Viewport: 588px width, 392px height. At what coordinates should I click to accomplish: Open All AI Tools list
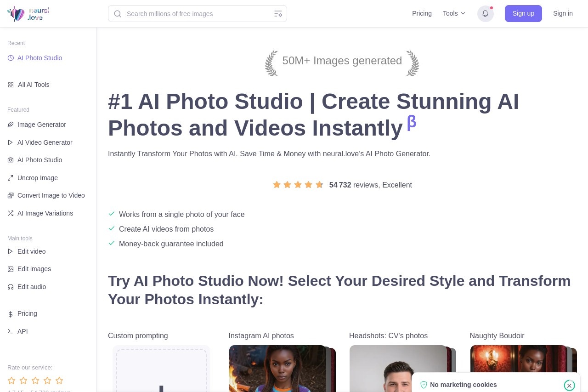point(33,85)
